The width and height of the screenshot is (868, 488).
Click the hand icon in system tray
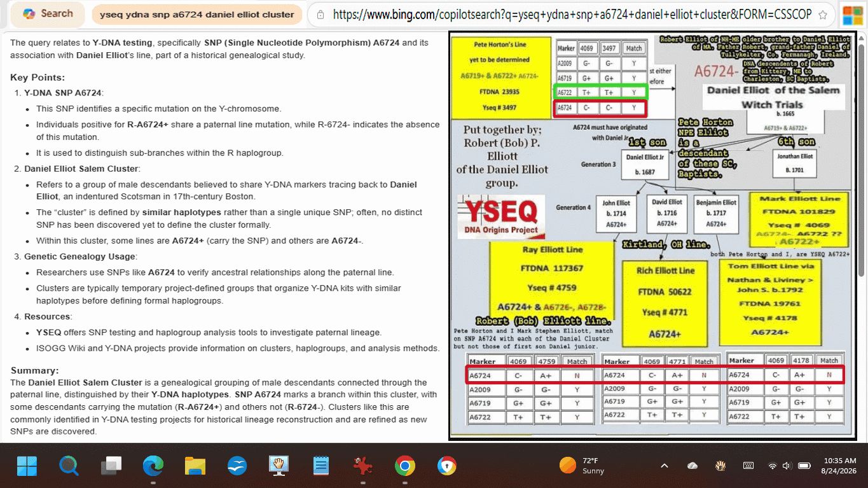pos(720,466)
